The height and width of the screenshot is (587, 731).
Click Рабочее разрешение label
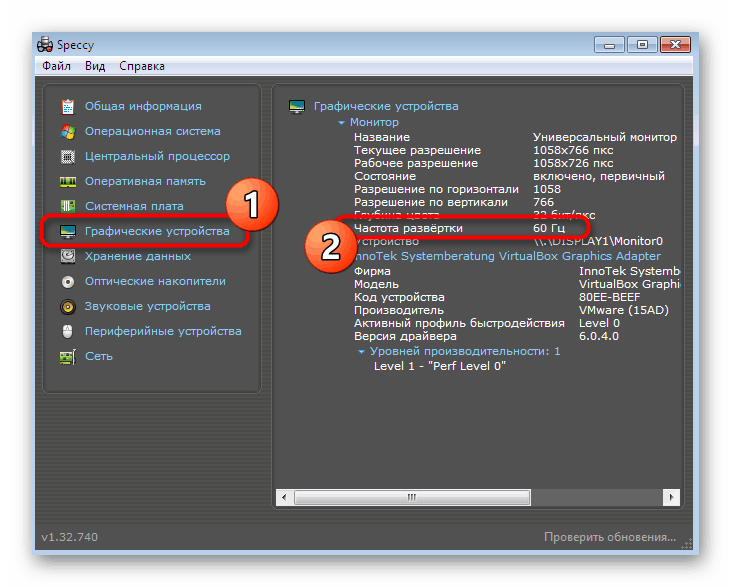416,163
